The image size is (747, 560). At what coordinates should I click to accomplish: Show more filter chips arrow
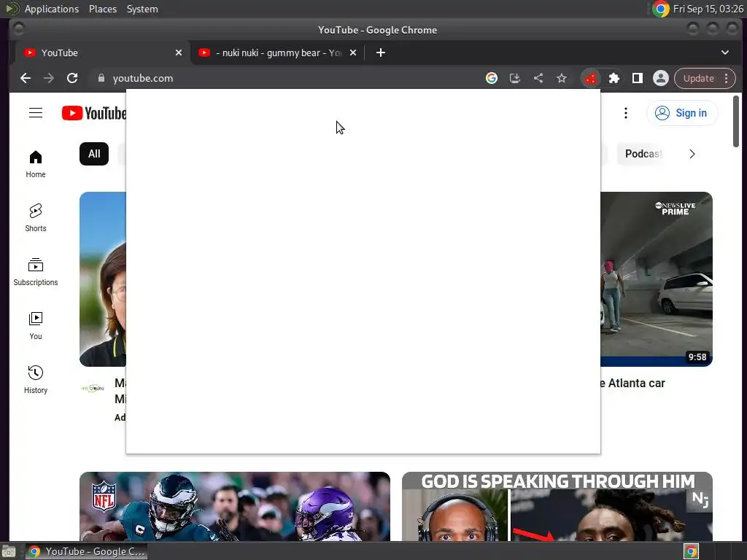(x=692, y=154)
